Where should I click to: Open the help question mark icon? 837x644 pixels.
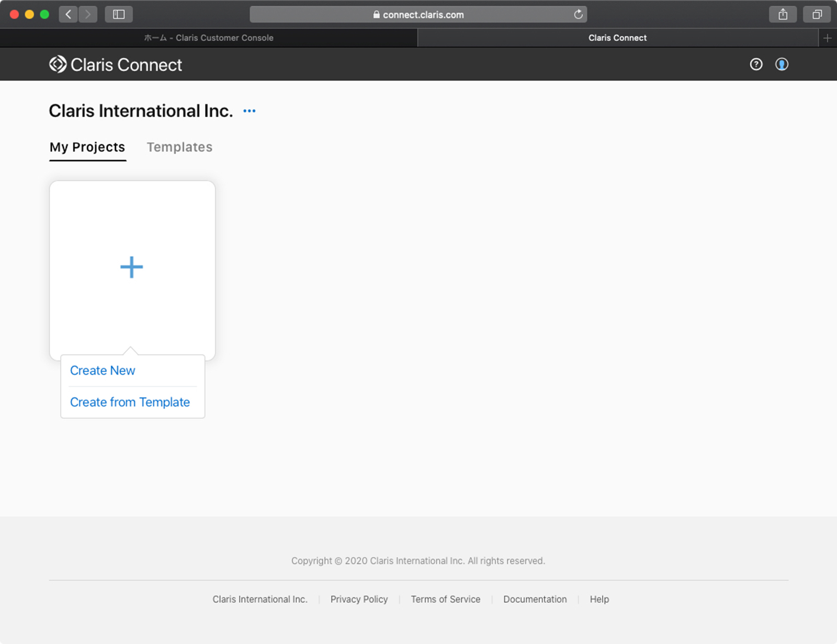pyautogui.click(x=756, y=64)
